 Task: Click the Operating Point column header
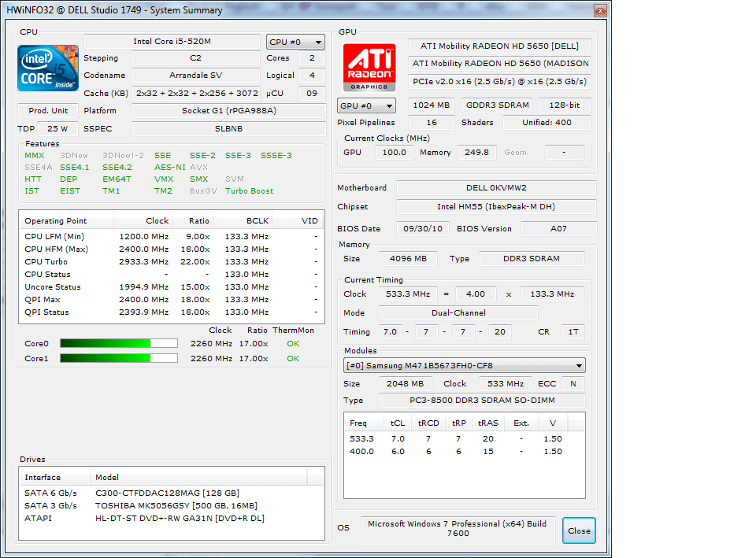coord(66,220)
